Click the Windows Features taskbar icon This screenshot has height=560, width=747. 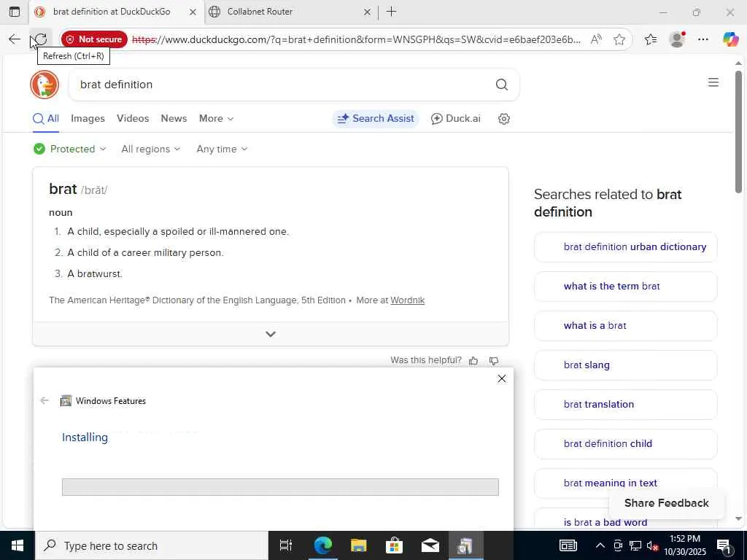[465, 545]
